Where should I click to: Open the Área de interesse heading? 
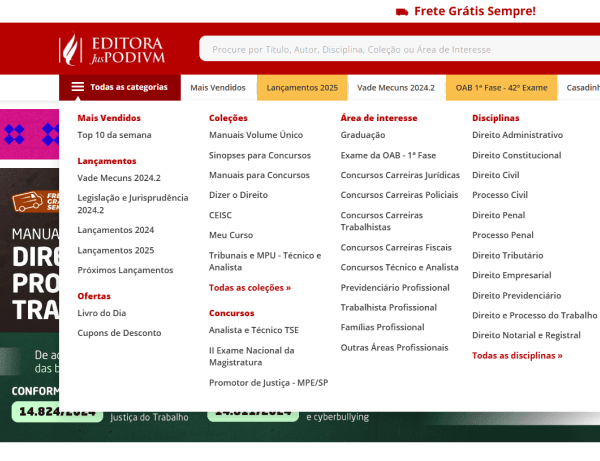(x=379, y=118)
